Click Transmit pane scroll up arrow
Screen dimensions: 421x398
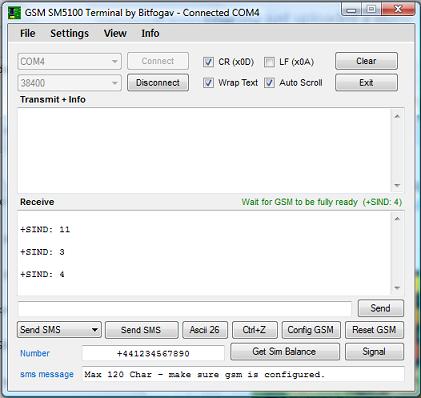397,116
